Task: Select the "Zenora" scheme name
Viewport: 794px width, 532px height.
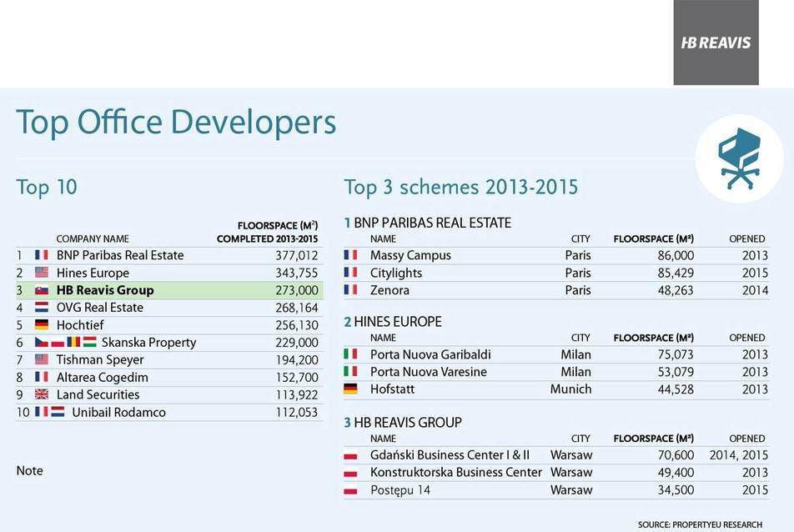Action: pyautogui.click(x=389, y=290)
